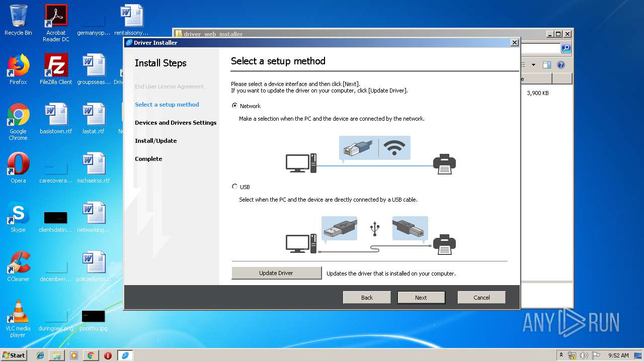Screen dimensions: 644x362
Task: Click the 'Install/Update' step
Action: click(156, 141)
